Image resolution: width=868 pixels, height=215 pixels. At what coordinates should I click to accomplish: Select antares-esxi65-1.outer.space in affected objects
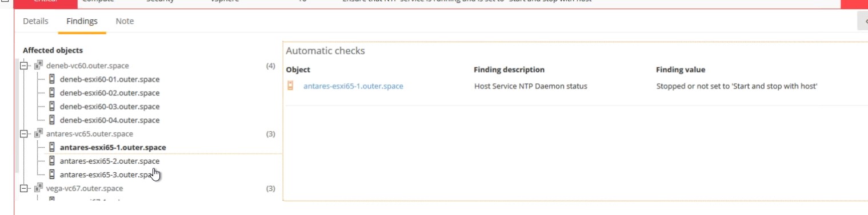(113, 147)
